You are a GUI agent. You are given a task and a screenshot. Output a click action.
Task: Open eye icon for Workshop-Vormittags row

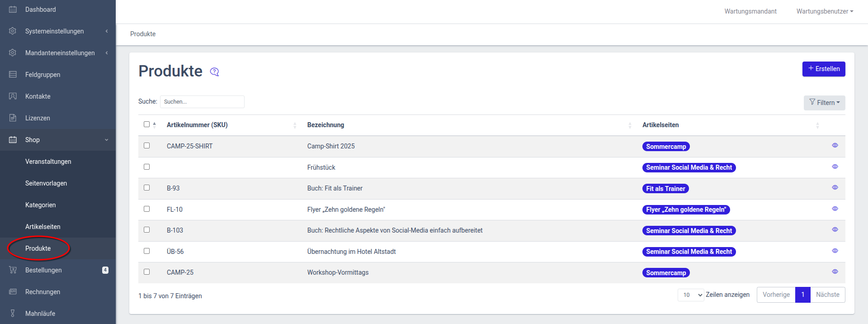point(835,272)
